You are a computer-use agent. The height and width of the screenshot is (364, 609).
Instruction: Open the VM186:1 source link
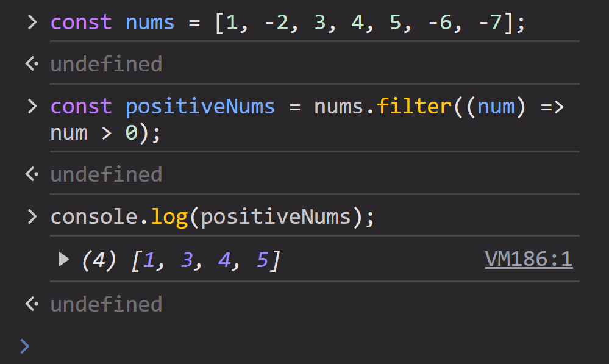tap(529, 259)
